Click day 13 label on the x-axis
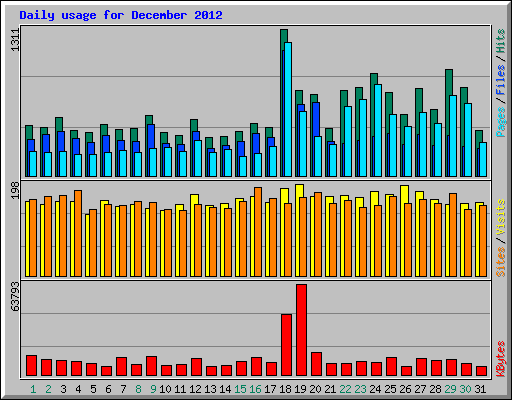The image size is (512, 400). (210, 389)
